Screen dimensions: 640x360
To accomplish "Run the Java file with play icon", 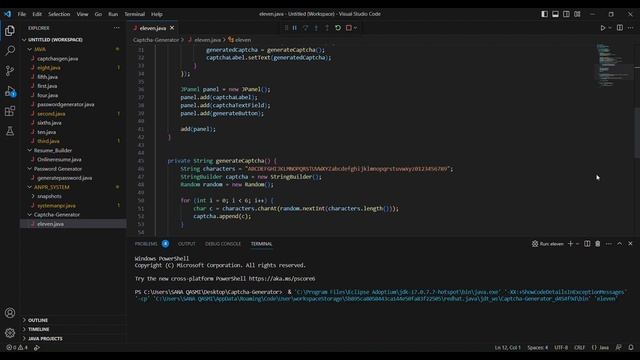I will 602,28.
